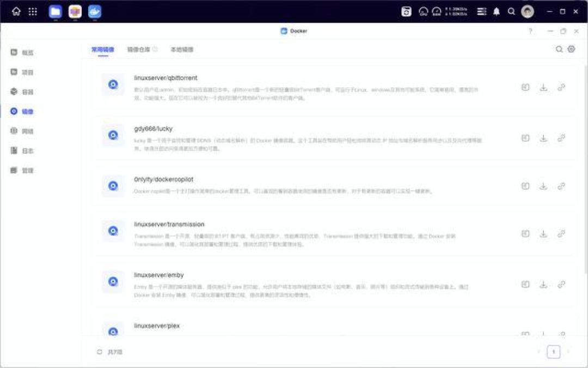
Task: Open the Onlyfly/dockercopilot image link
Action: (x=562, y=186)
